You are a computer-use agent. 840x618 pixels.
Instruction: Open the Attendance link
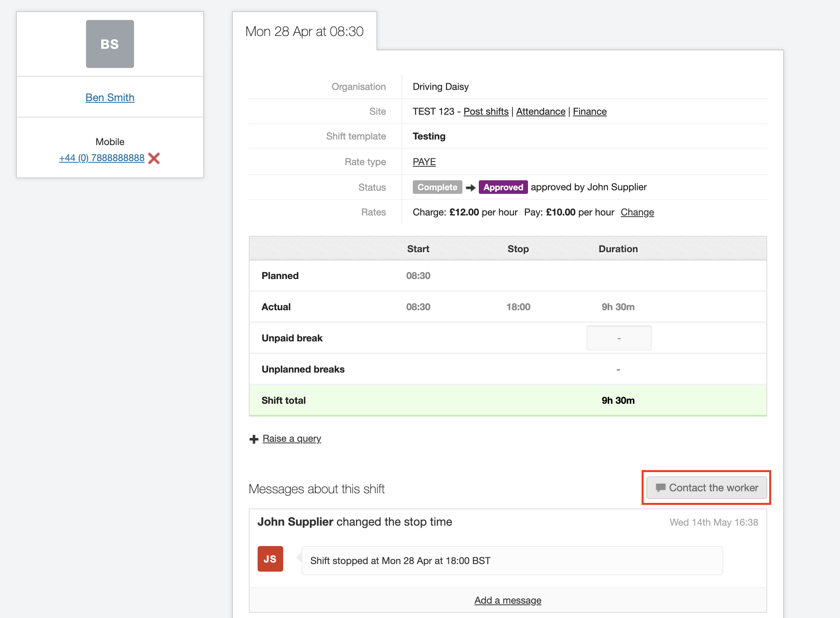coord(540,112)
